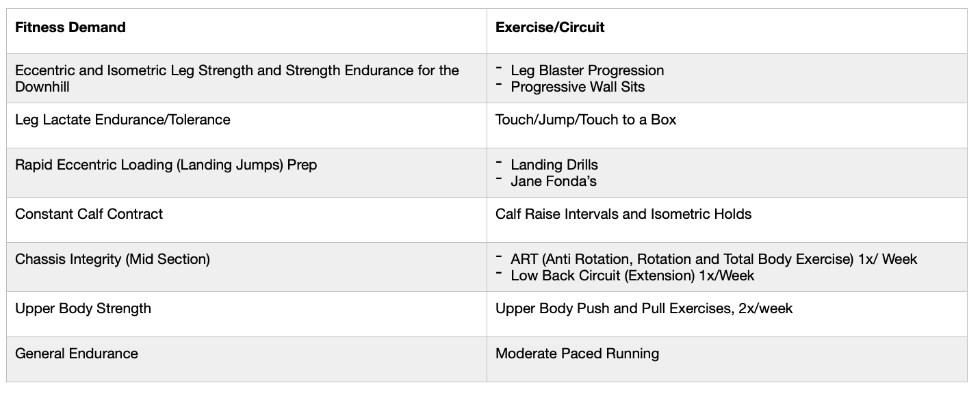Click the "Low Back Circuit (Extension)" line
Screen dimensions: 980x398
coord(632,276)
